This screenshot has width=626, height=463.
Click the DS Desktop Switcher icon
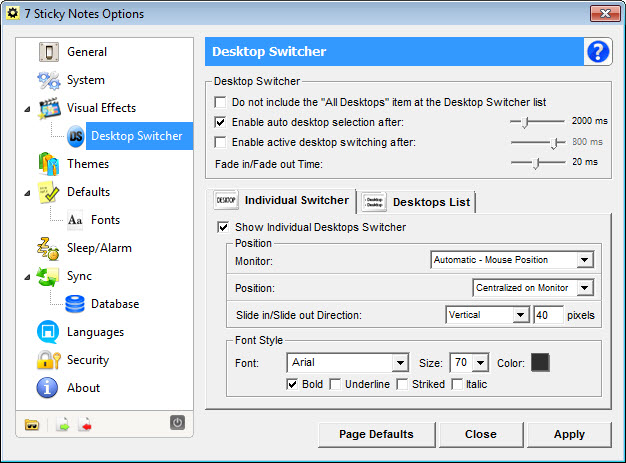click(x=75, y=136)
